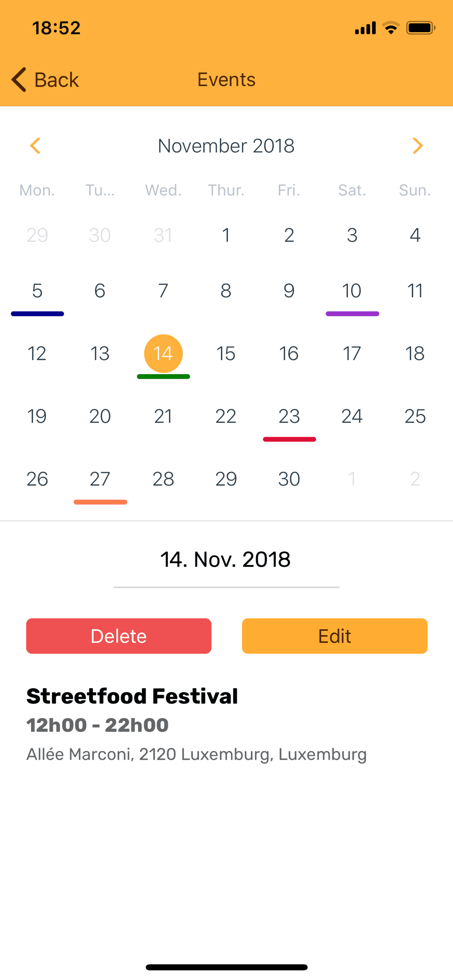Select November 27 with orange marker
The height and width of the screenshot is (980, 453).
pyautogui.click(x=100, y=479)
